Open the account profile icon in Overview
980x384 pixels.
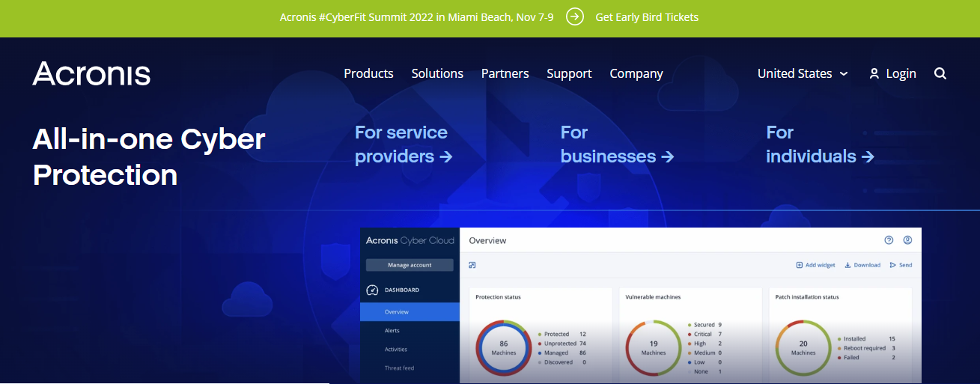click(x=907, y=240)
